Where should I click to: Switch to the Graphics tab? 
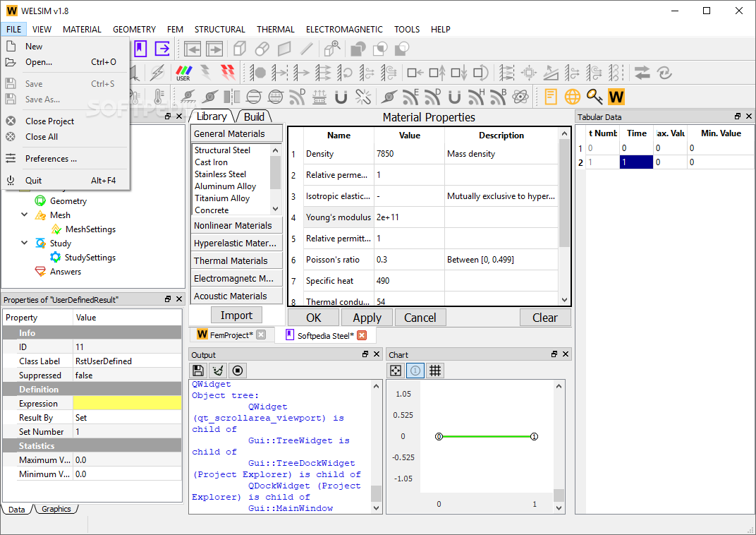[x=56, y=509]
